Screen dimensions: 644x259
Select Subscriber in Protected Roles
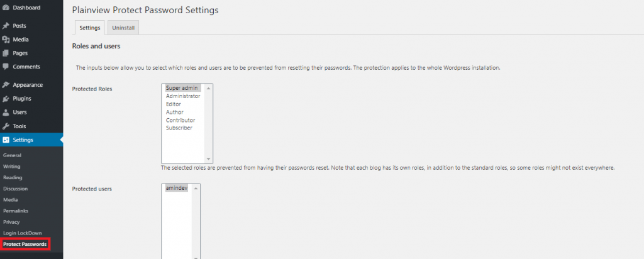pyautogui.click(x=179, y=128)
